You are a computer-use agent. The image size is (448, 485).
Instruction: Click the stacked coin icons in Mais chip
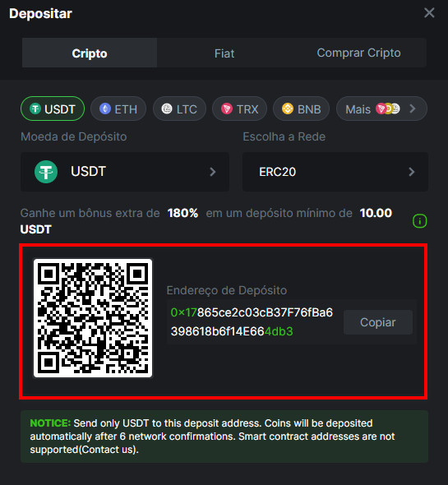[388, 109]
